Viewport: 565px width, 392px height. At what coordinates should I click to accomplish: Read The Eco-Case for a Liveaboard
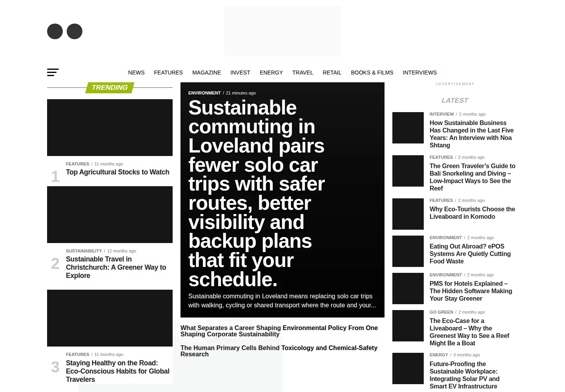point(469,332)
